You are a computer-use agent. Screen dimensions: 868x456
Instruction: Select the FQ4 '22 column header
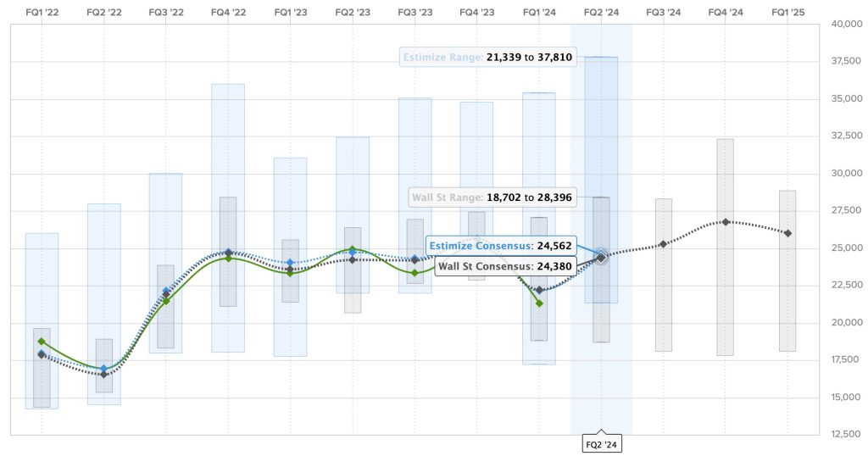tap(227, 13)
